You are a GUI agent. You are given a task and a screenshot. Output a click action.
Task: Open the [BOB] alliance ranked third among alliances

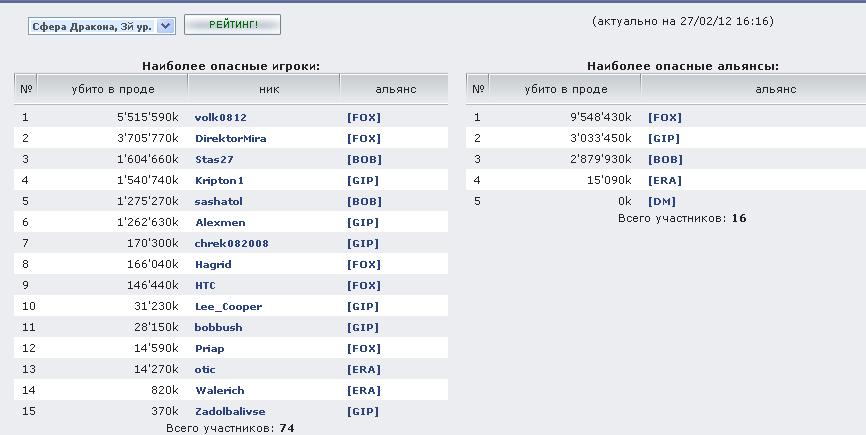664,159
